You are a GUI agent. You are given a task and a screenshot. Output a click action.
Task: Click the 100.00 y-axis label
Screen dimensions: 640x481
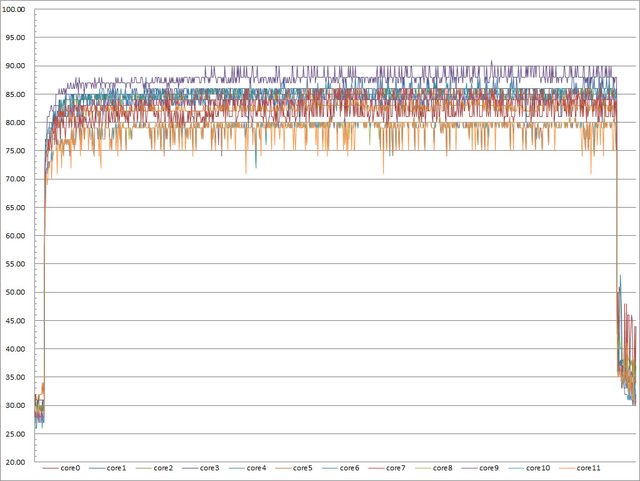tap(17, 9)
